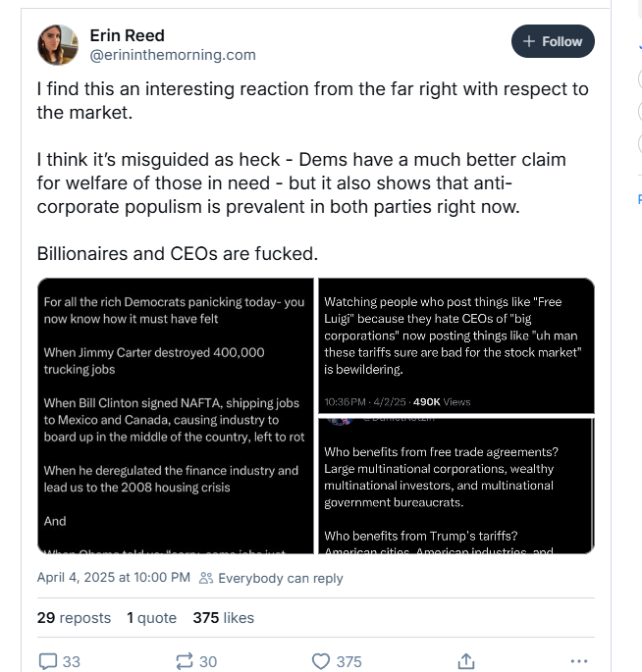The image size is (642, 672).
Task: Open the three-dot more options menu
Action: point(579,661)
